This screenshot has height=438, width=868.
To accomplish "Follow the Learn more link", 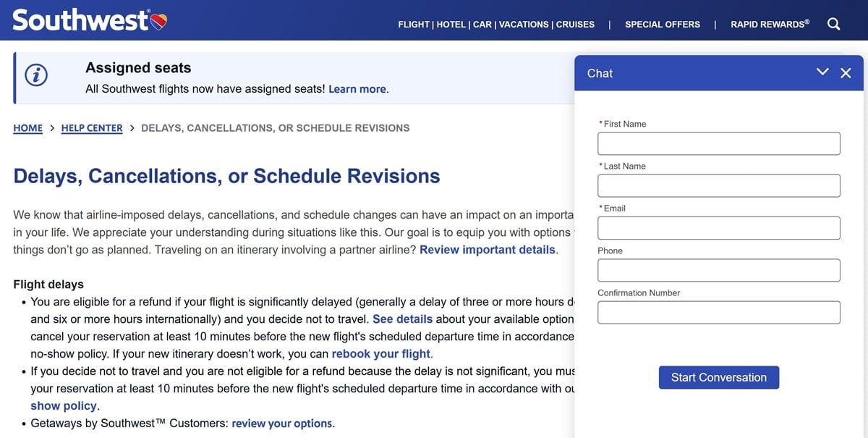I will point(357,89).
